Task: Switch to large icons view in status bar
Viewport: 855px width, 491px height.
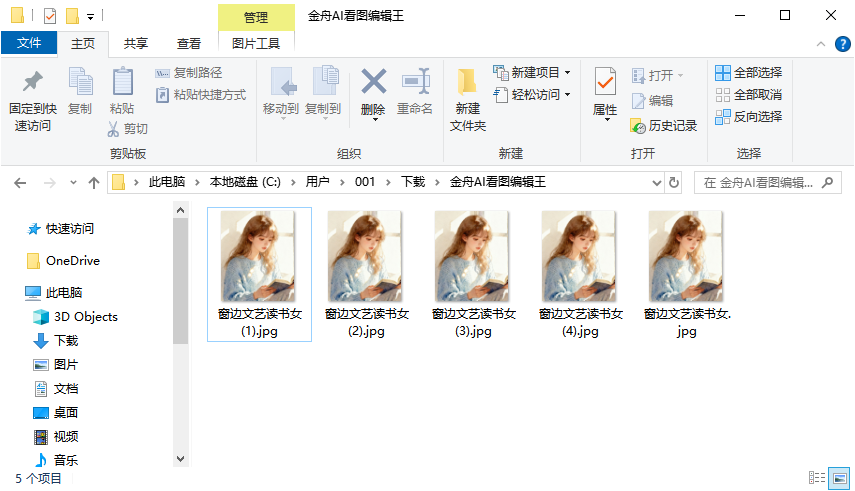Action: (838, 479)
